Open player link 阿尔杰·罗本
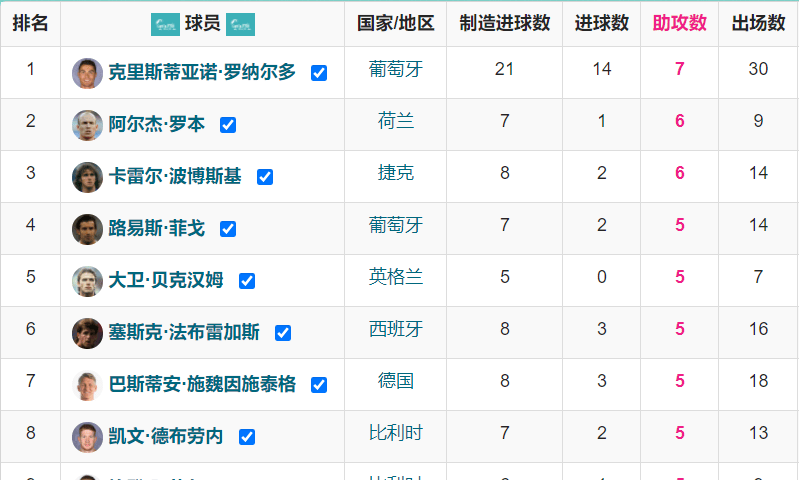799x480 pixels. tap(156, 124)
